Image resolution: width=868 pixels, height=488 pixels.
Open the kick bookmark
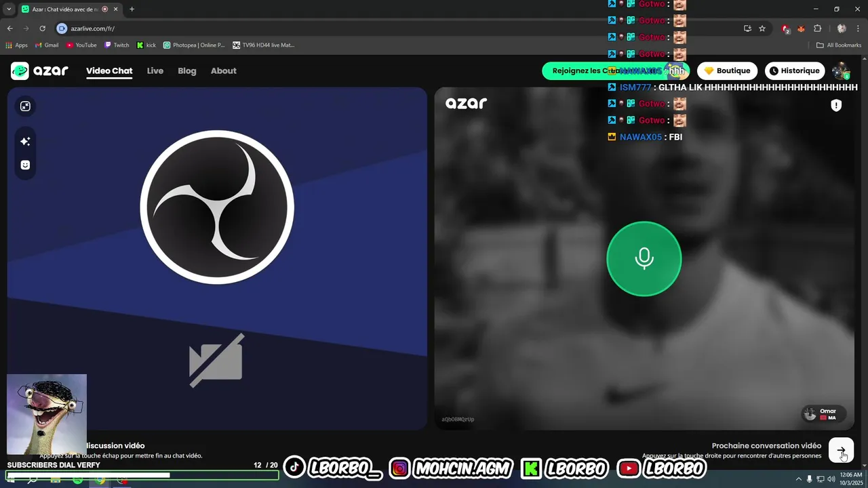[x=146, y=45]
